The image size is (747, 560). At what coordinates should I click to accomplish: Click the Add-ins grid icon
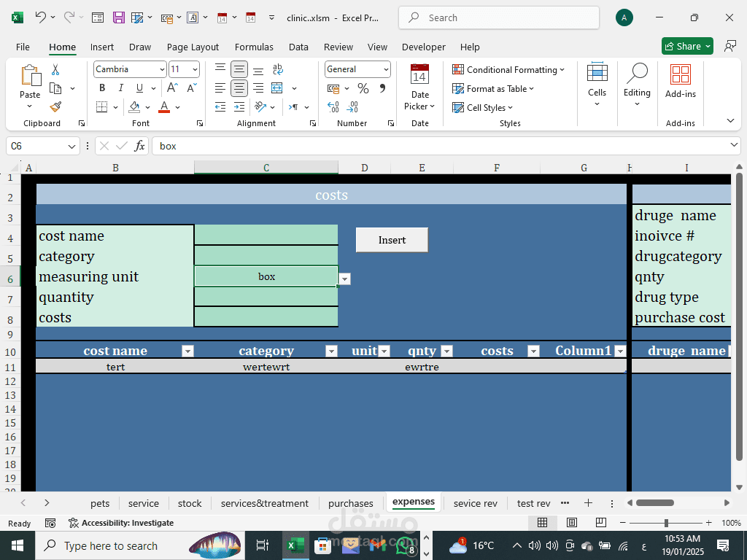click(x=681, y=75)
